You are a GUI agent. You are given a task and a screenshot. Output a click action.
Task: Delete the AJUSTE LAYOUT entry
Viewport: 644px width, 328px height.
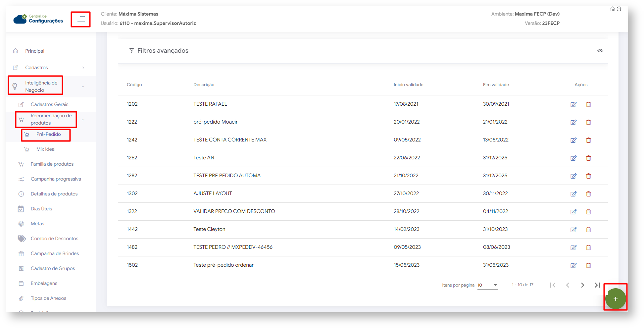pos(588,194)
